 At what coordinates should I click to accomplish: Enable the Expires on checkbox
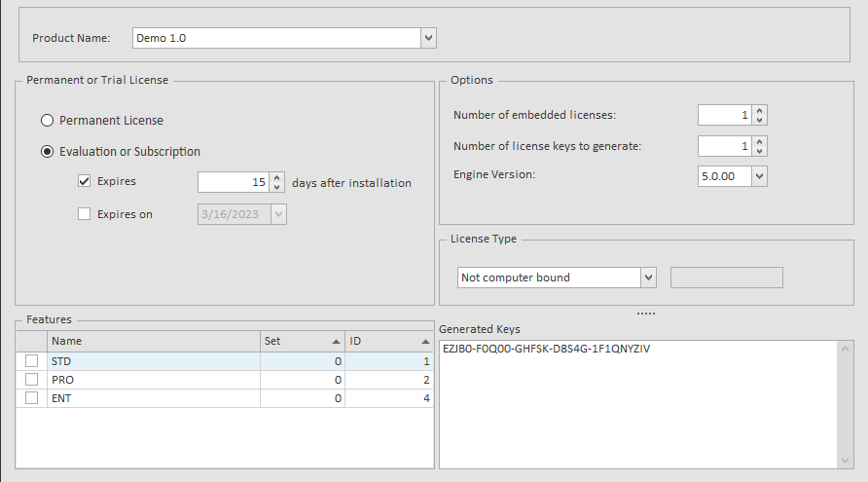[x=84, y=214]
